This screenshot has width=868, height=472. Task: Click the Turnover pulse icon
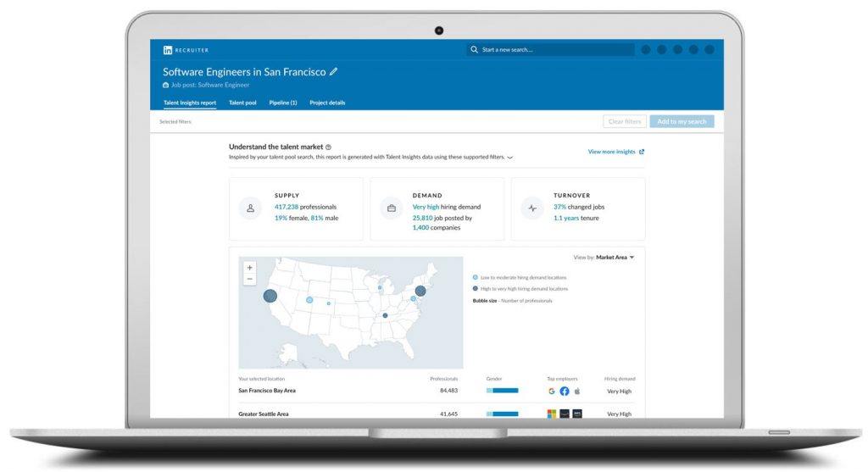[532, 208]
